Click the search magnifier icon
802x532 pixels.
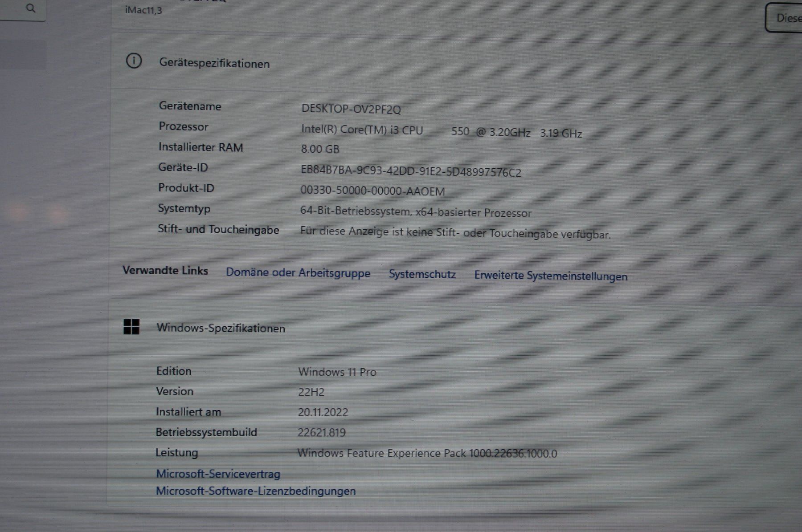point(31,8)
